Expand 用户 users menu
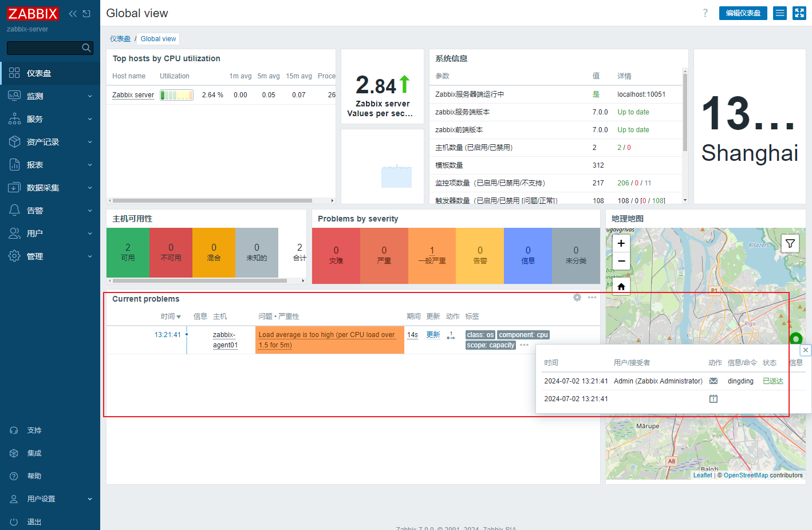 pos(50,234)
